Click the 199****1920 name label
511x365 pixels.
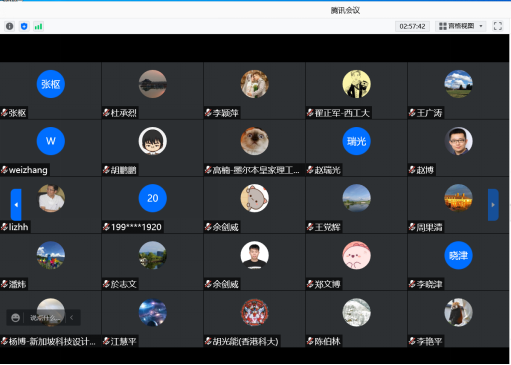[x=136, y=227]
